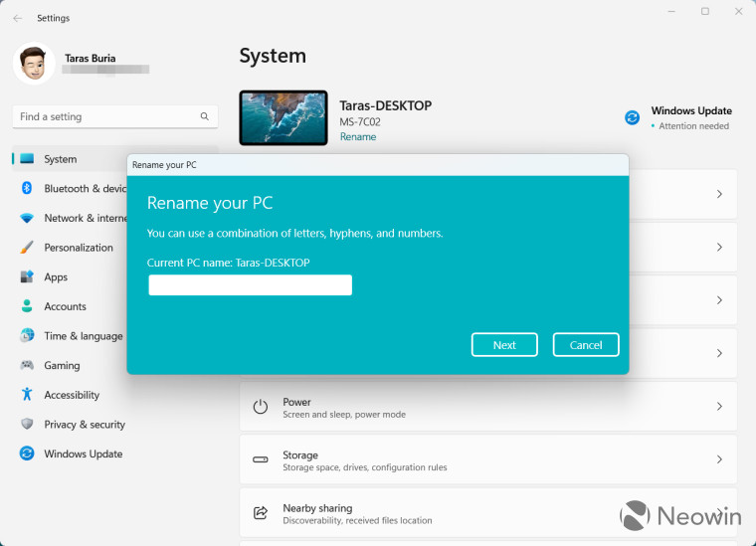This screenshot has width=756, height=546.
Task: Click the new PC name text field
Action: point(251,284)
